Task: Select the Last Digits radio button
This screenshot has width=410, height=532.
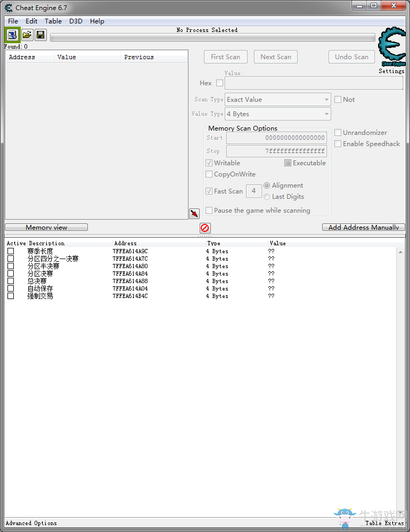Action: pyautogui.click(x=267, y=197)
